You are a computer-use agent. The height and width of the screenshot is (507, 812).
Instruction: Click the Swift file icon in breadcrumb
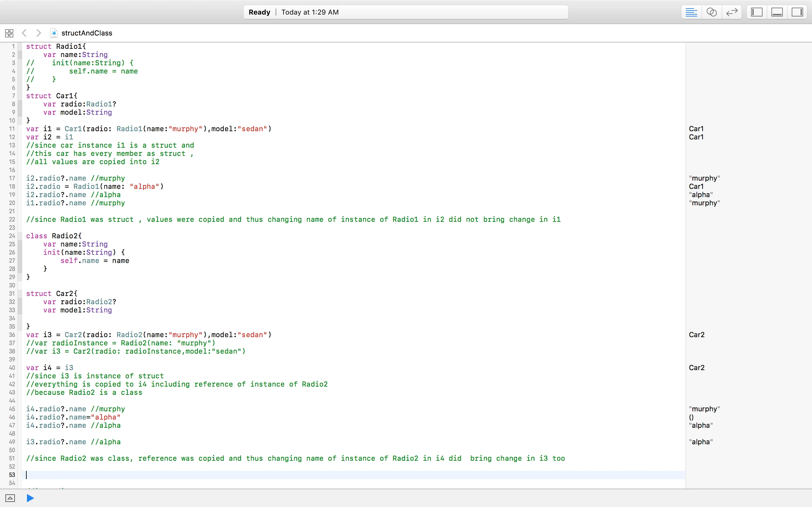[x=54, y=33]
